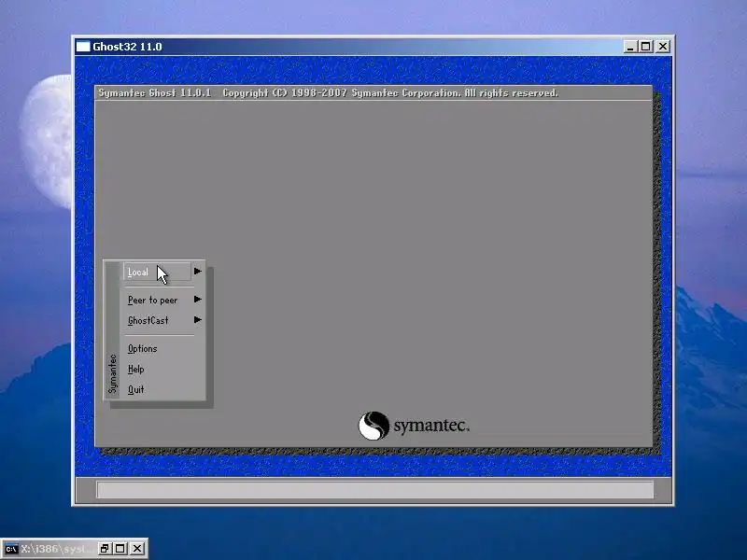Maximize the minimized X:\i386 console window
747x560 pixels.
tap(120, 549)
